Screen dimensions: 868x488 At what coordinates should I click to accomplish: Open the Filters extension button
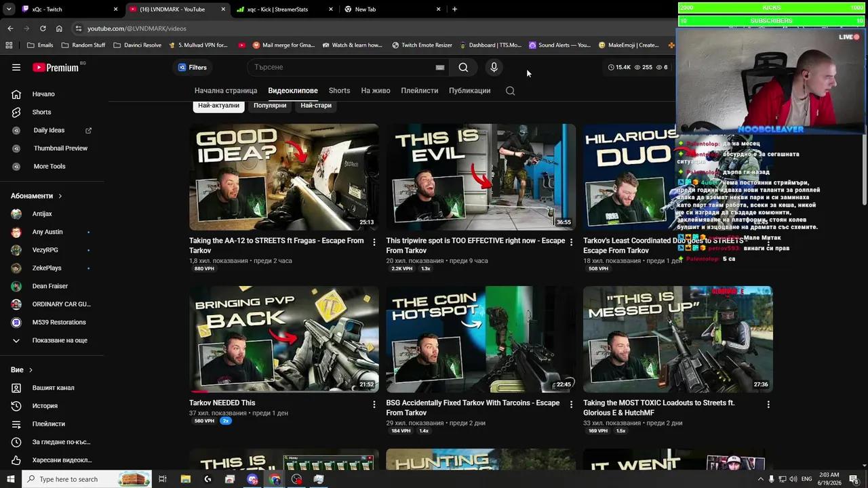(x=193, y=67)
